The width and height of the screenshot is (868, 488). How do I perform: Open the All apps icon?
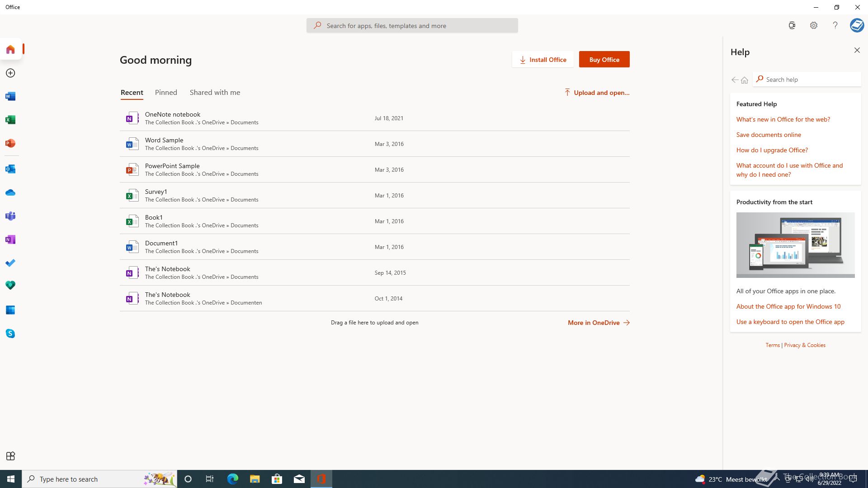tap(10, 456)
